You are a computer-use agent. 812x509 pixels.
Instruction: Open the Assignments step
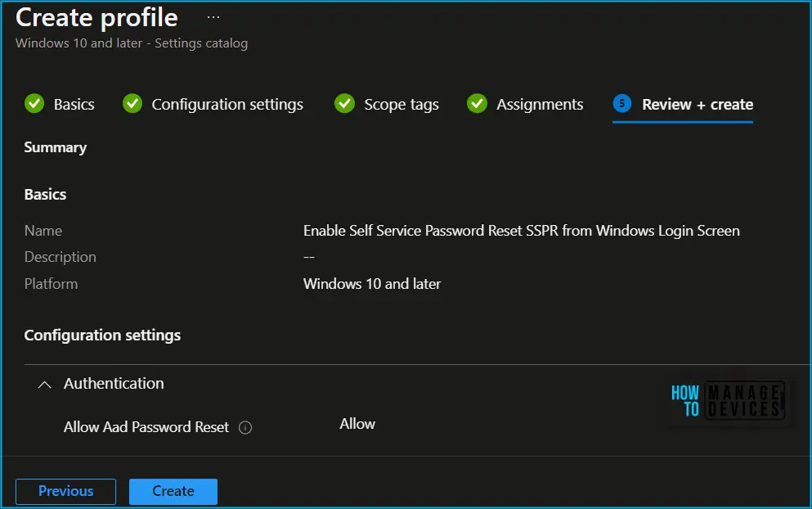540,104
